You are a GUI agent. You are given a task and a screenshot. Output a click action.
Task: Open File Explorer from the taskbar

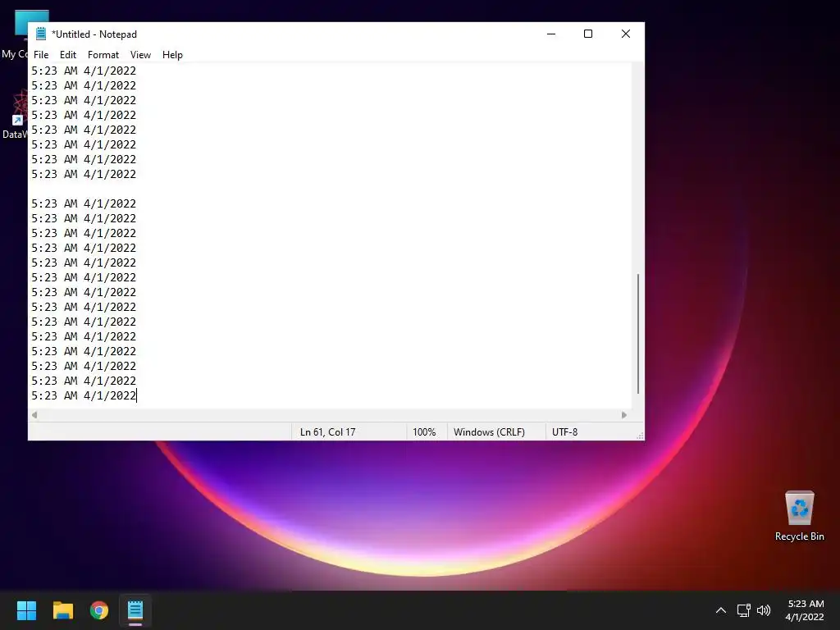click(x=62, y=610)
